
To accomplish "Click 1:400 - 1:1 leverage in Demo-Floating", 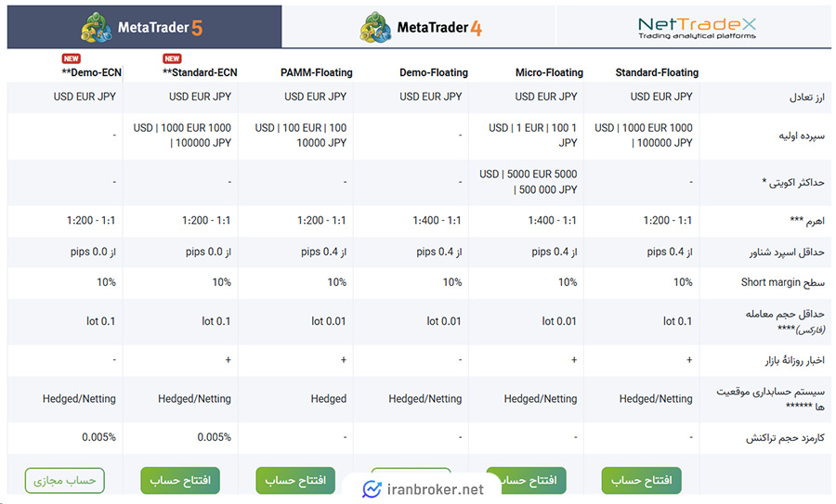I will point(437,220).
